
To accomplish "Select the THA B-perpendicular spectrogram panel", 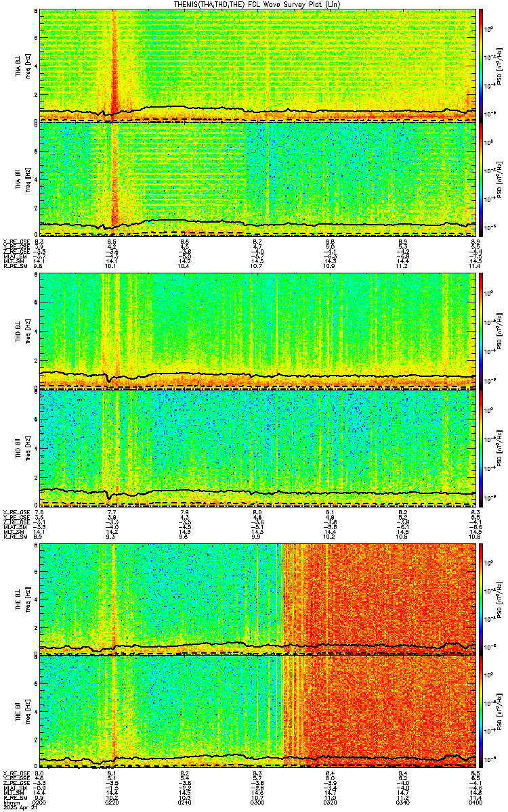I will [257, 65].
